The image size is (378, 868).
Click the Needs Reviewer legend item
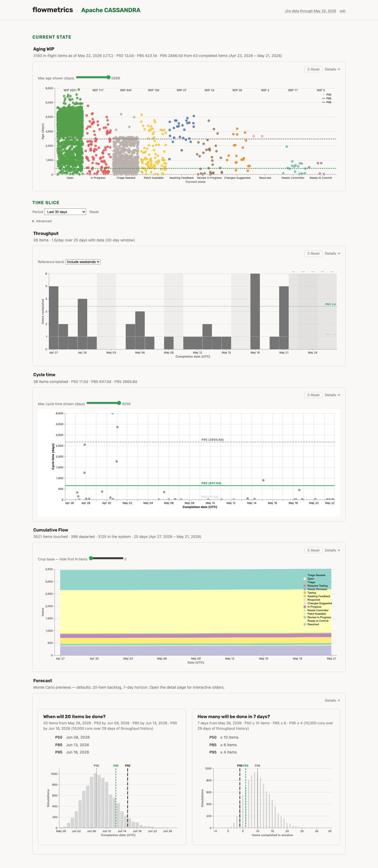point(315,589)
